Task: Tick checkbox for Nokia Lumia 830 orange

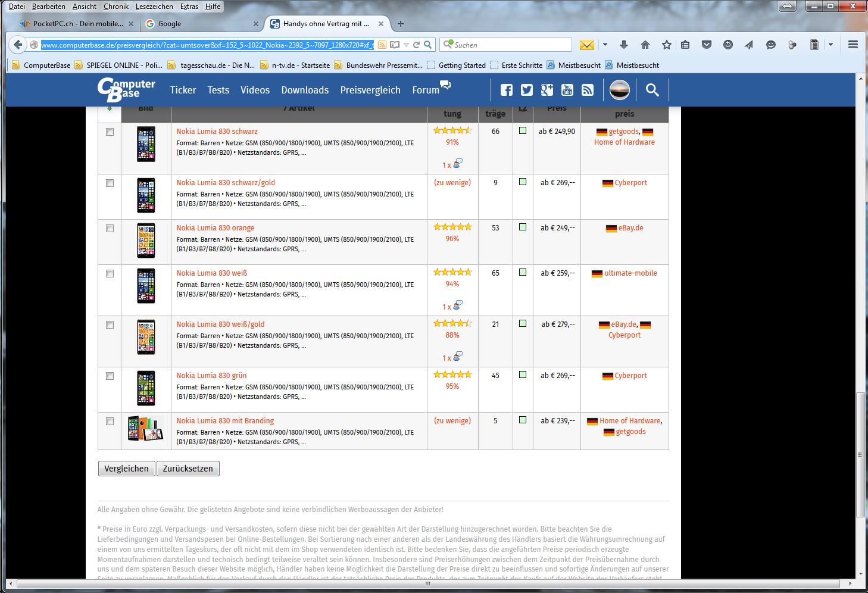Action: [110, 229]
